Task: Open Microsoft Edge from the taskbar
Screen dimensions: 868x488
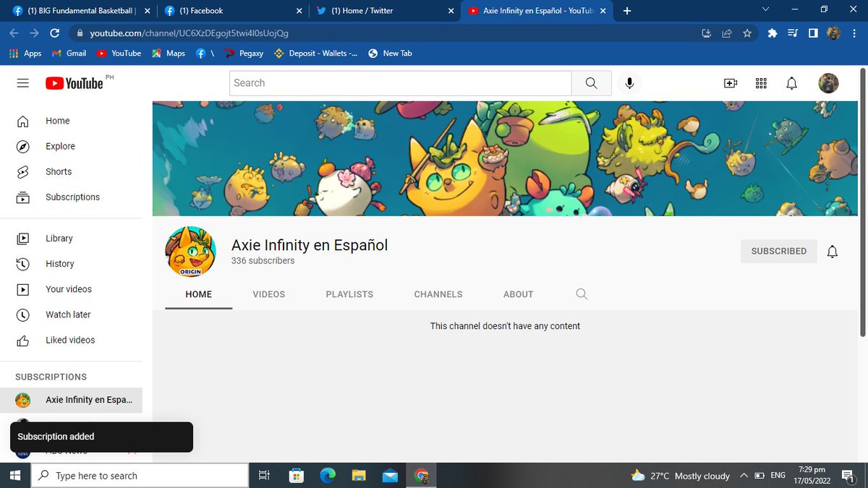Action: [328, 476]
